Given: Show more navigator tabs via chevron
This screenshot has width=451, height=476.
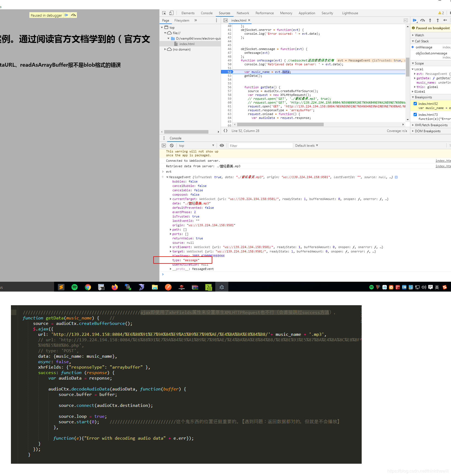Looking at the screenshot, I should [196, 20].
